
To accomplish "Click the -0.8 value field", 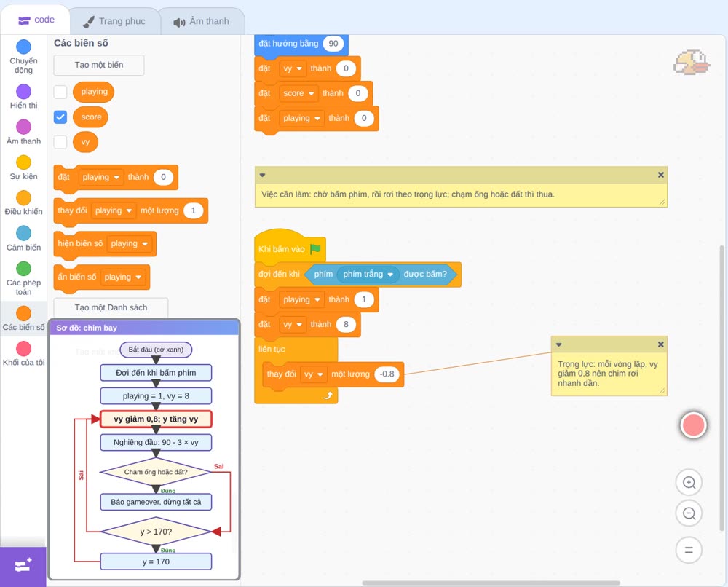I will (x=387, y=374).
